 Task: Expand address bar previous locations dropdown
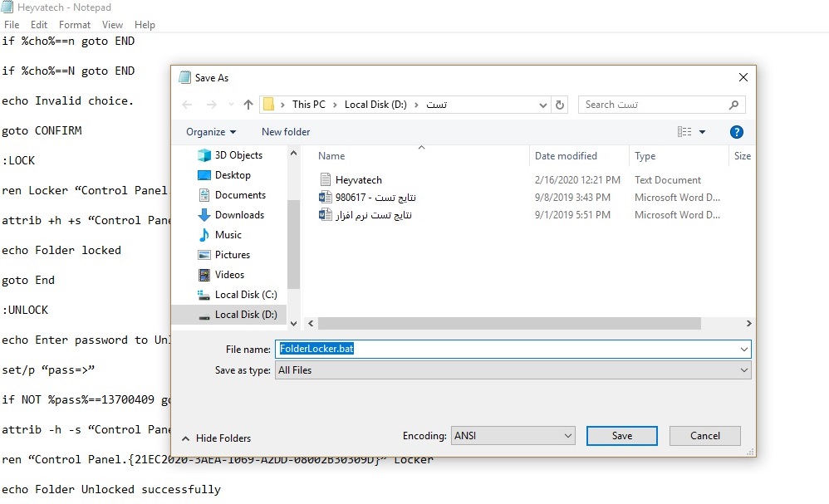(542, 105)
